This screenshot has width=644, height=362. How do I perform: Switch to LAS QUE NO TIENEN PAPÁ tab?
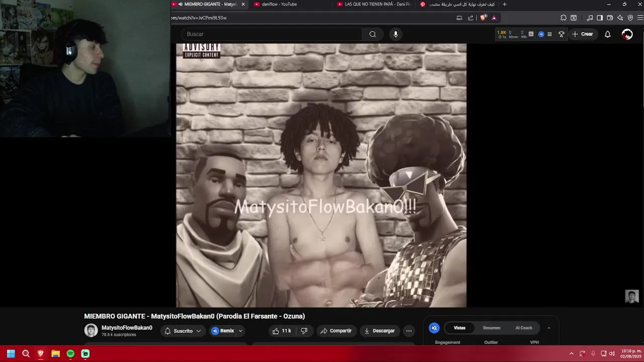click(375, 4)
